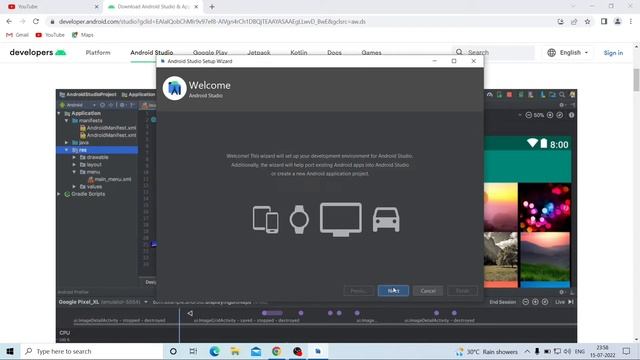Click Next in the Setup Wizard
The width and height of the screenshot is (640, 360).
click(393, 291)
